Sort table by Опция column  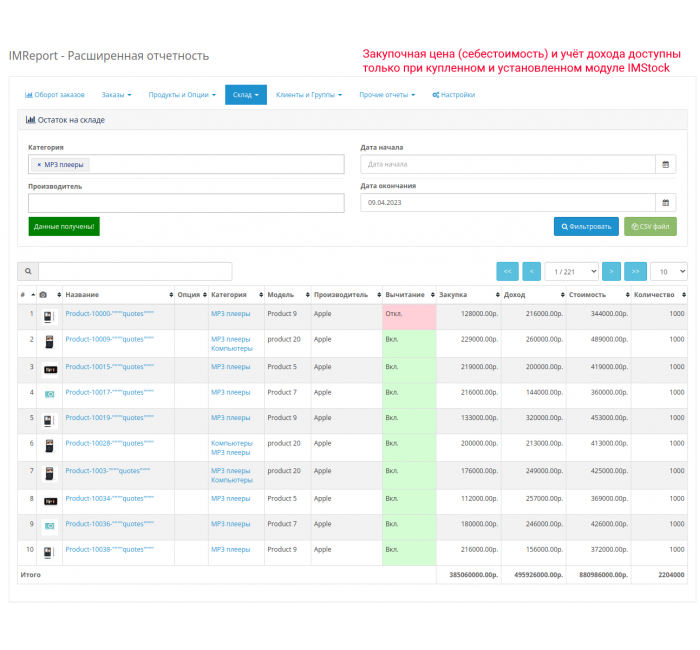[192, 295]
